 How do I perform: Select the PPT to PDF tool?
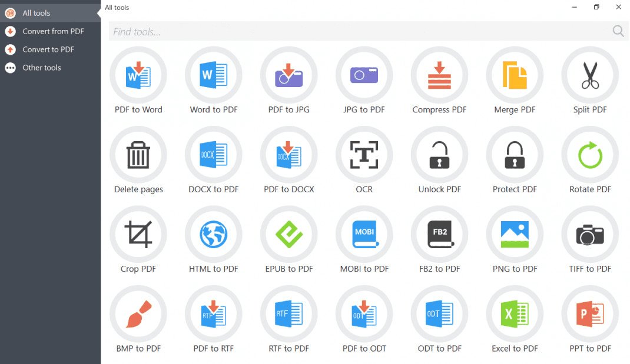coord(590,314)
